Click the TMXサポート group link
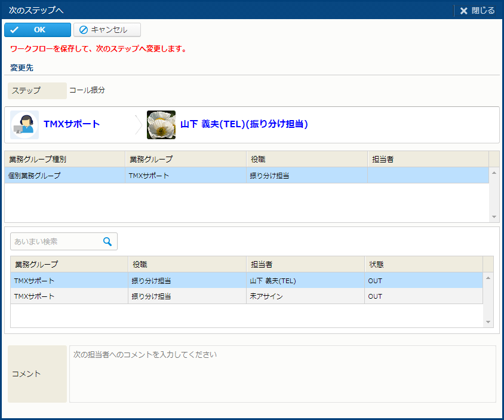The height and width of the screenshot is (420, 504). 72,124
